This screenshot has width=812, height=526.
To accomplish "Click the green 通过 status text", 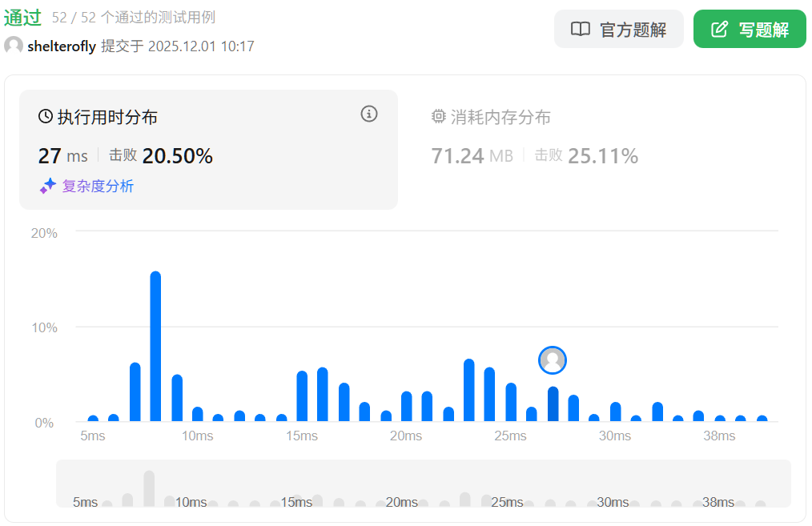I will 23,17.
